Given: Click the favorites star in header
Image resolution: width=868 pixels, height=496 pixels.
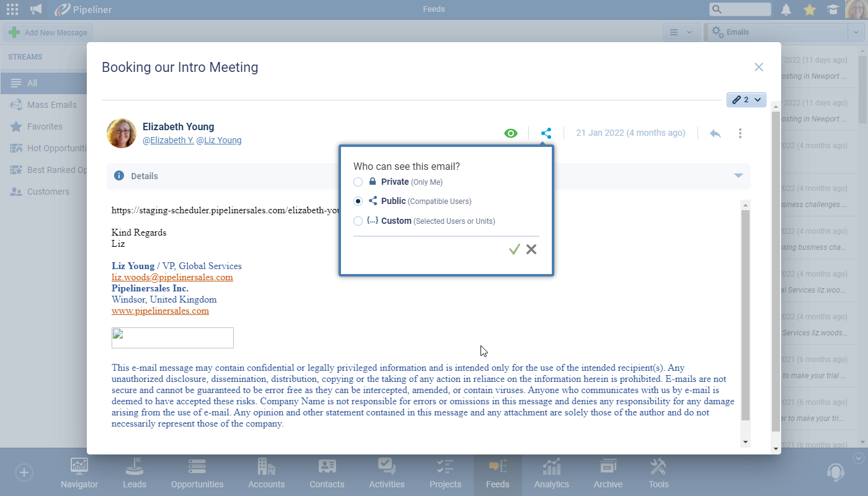Looking at the screenshot, I should point(809,9).
